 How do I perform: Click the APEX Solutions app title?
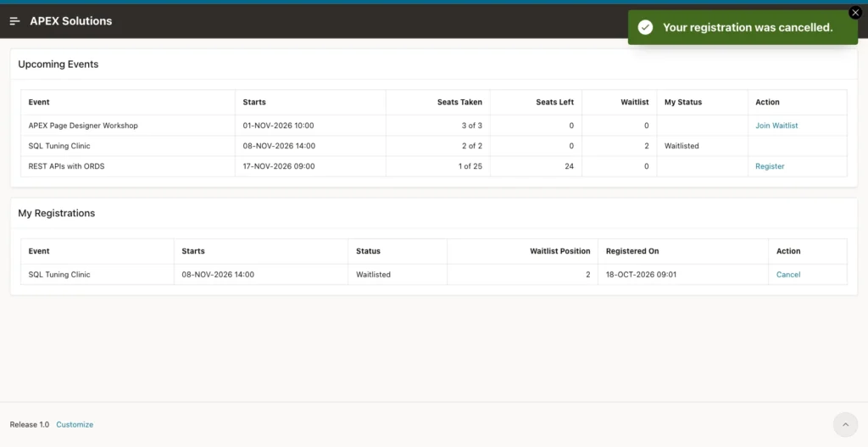[71, 21]
